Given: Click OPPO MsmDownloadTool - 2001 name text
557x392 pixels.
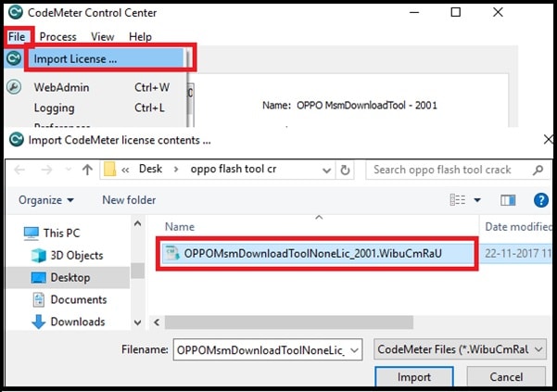Looking at the screenshot, I should [x=367, y=106].
